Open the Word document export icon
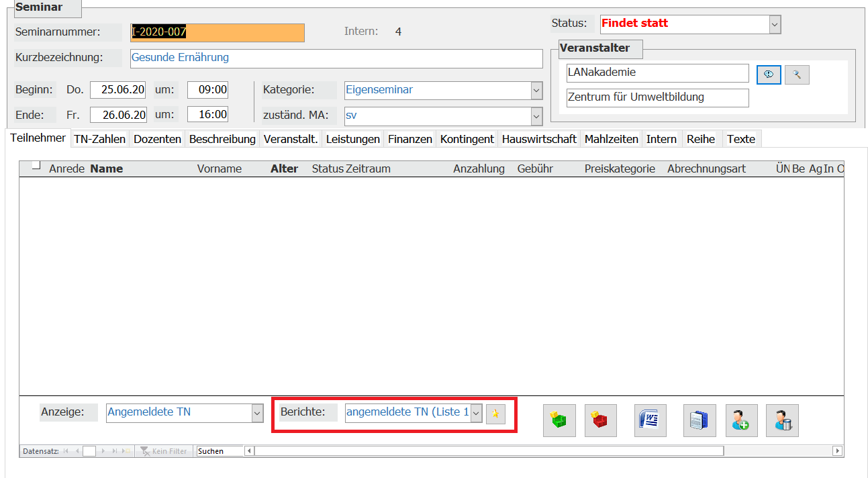The height and width of the screenshot is (478, 868). pos(650,421)
